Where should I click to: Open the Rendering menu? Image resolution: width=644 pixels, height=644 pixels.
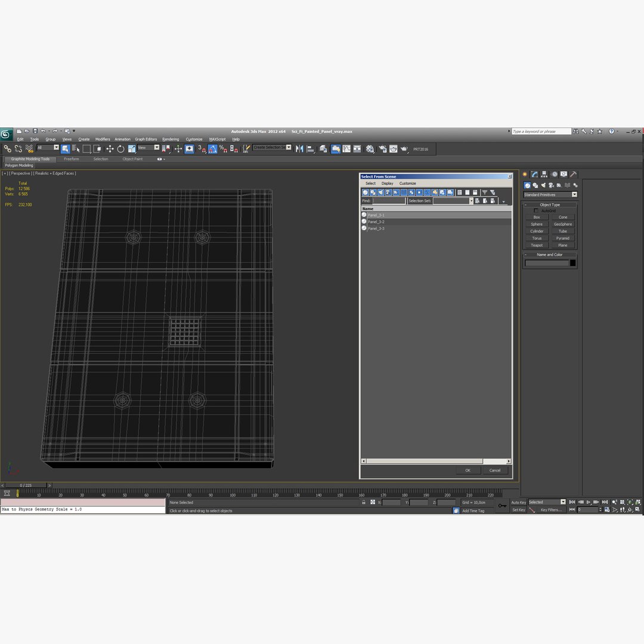171,139
